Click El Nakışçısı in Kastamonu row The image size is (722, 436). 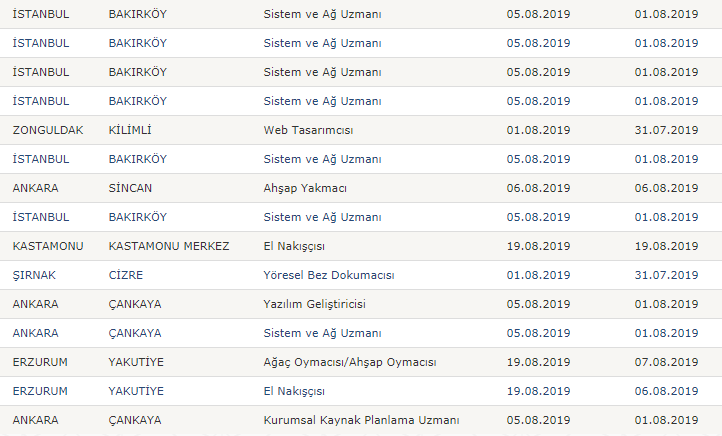294,246
